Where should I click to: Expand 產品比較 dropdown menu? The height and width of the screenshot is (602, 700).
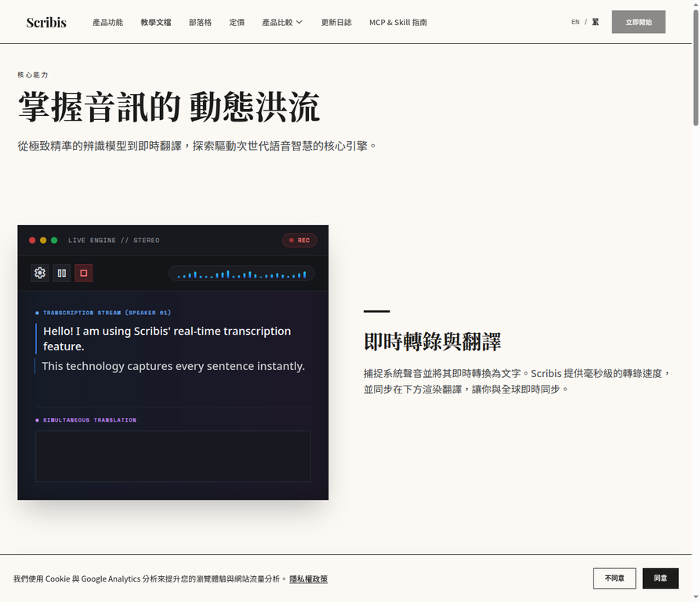(x=282, y=22)
